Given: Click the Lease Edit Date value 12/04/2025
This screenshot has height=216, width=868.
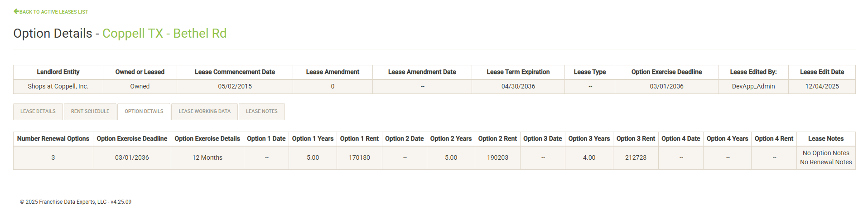Looking at the screenshot, I should [822, 87].
